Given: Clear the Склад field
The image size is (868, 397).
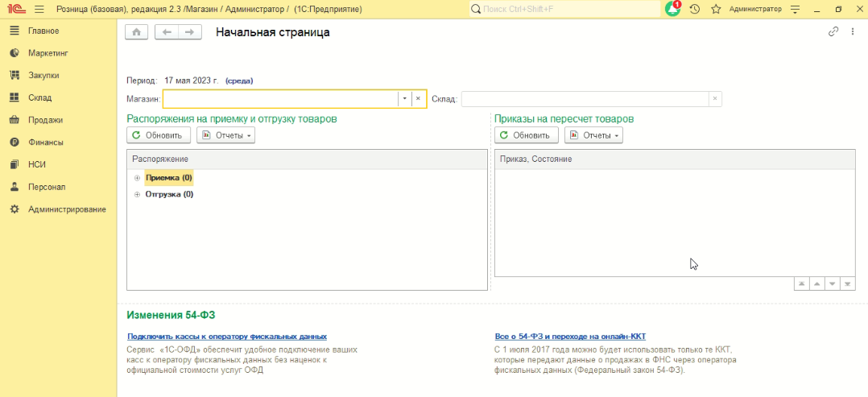Looking at the screenshot, I should [715, 99].
